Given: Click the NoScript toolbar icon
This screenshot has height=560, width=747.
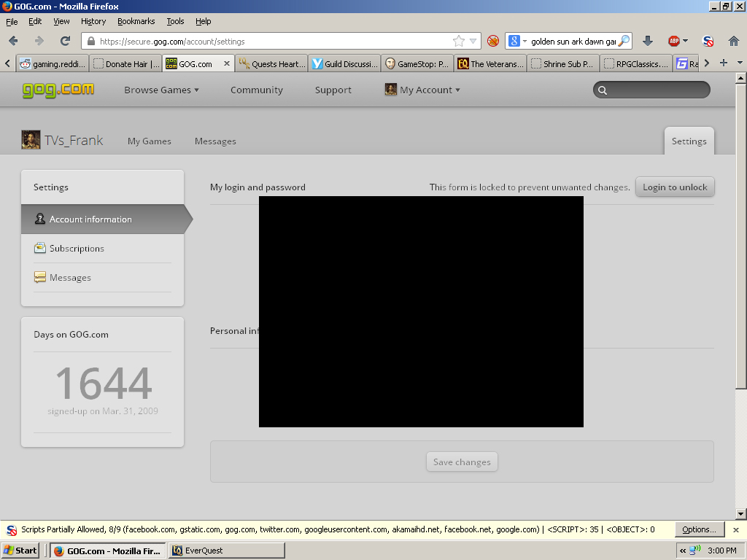Looking at the screenshot, I should 708,42.
